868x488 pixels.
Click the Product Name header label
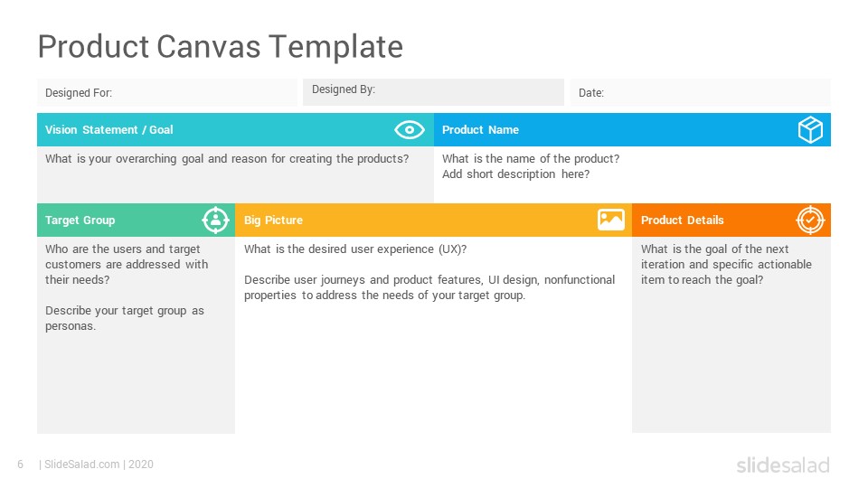click(480, 130)
